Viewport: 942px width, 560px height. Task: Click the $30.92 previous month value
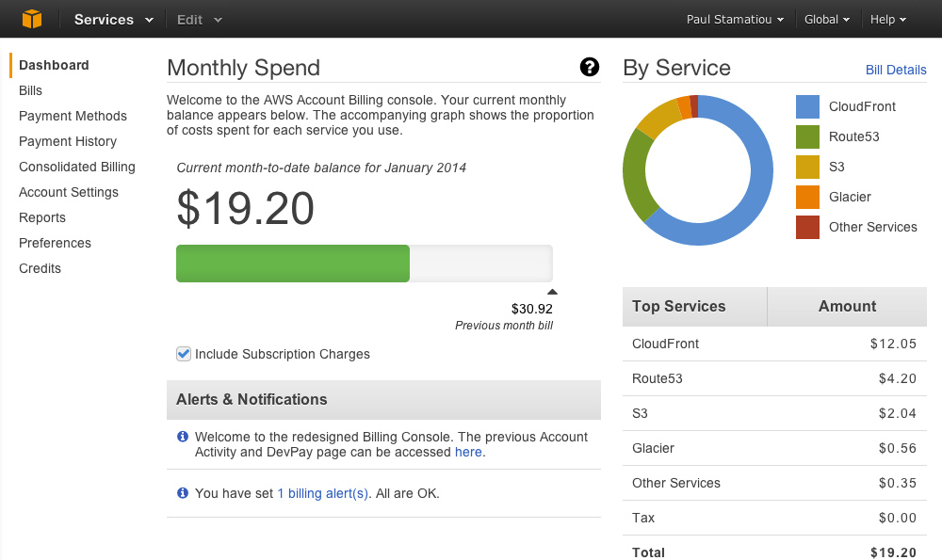click(531, 309)
